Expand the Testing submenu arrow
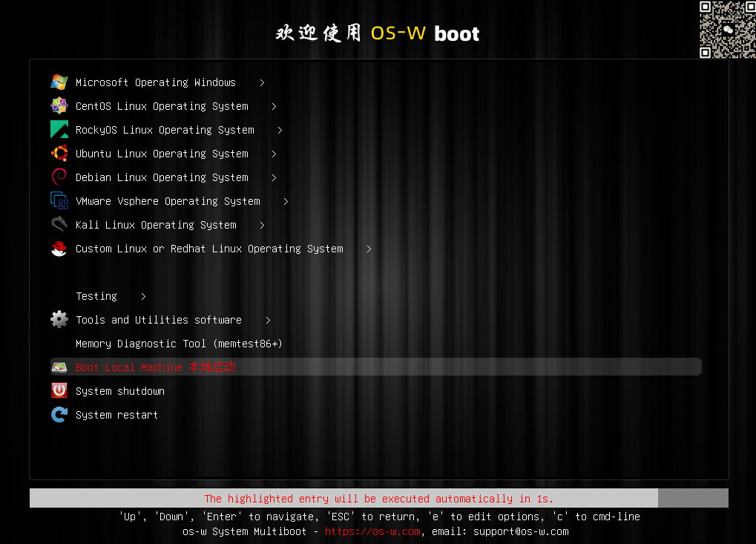Image resolution: width=756 pixels, height=544 pixels. (143, 296)
